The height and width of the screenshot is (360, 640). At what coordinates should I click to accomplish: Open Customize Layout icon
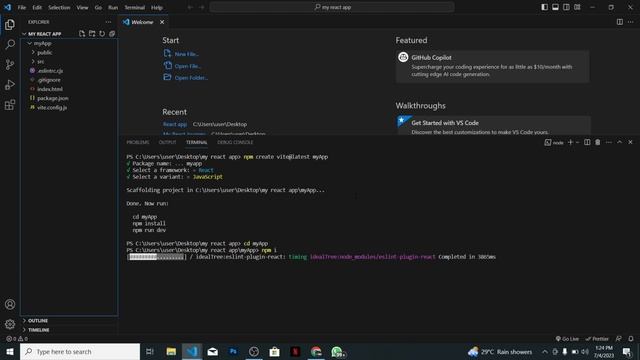tap(577, 7)
